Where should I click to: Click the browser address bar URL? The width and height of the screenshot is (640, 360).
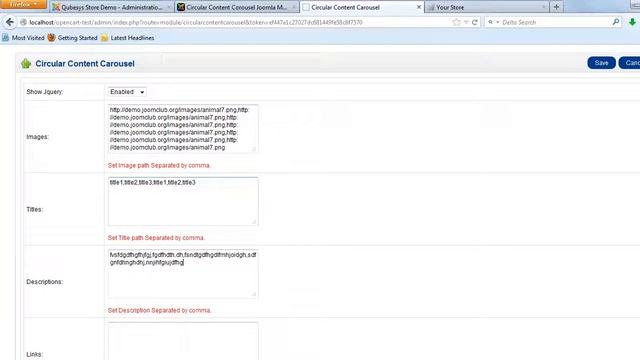point(196,22)
